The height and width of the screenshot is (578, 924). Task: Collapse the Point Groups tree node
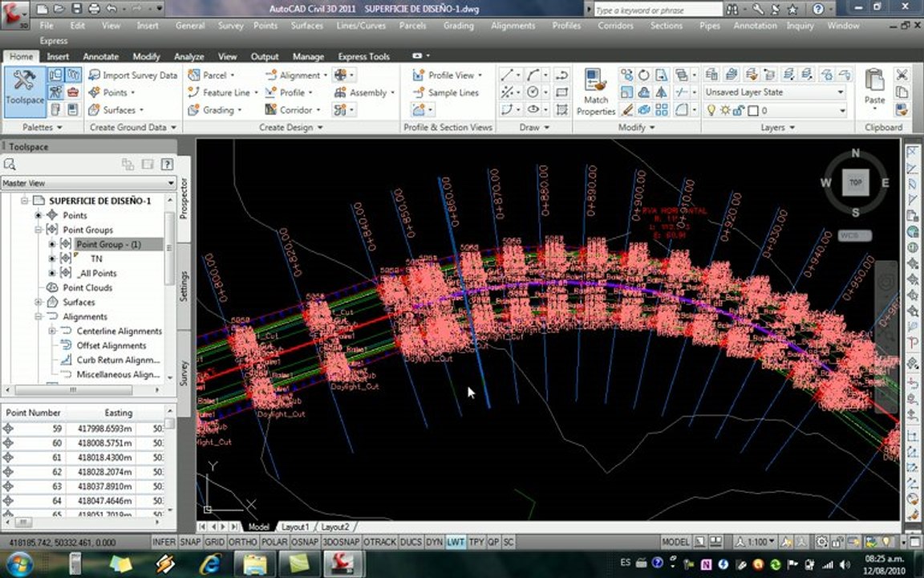[x=38, y=230]
